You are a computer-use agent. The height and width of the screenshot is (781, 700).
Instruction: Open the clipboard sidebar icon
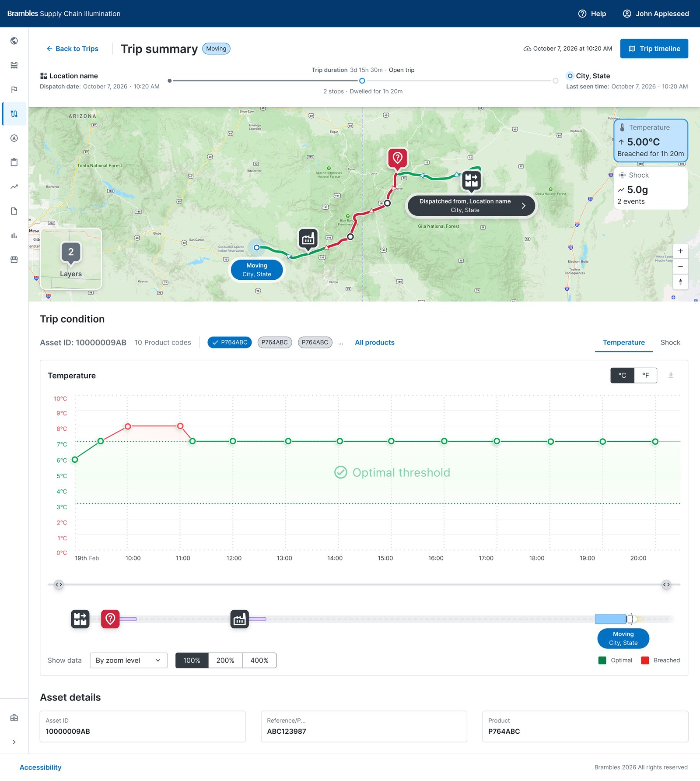pos(14,162)
